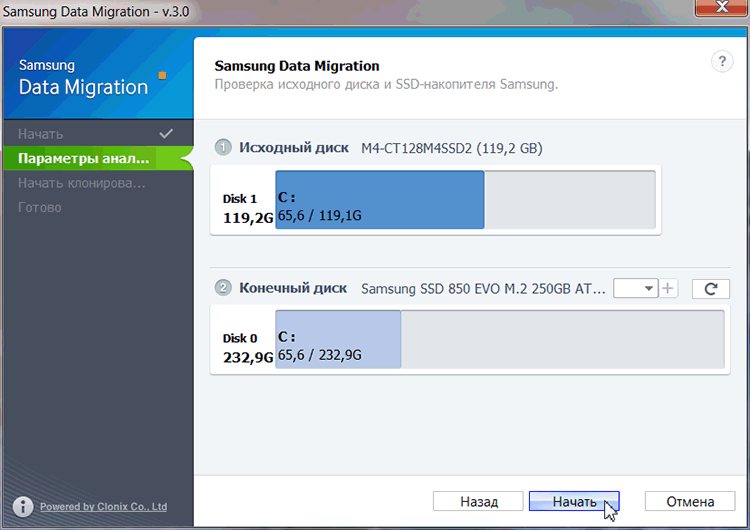Open help via the question mark icon
Image resolution: width=750 pixels, height=530 pixels.
pyautogui.click(x=722, y=62)
